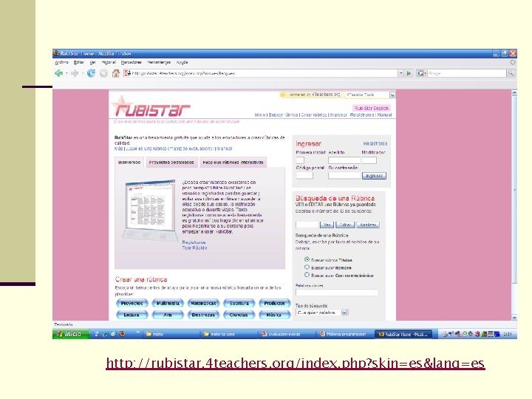Select the Buscar autor Correo electrónico radio button
This screenshot has height=399, width=532.
(x=307, y=275)
